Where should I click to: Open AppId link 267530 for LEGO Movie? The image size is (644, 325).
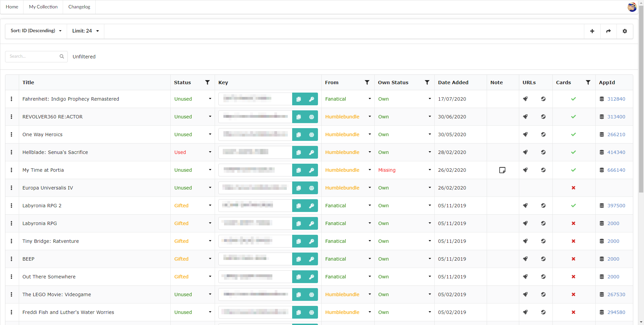(616, 294)
